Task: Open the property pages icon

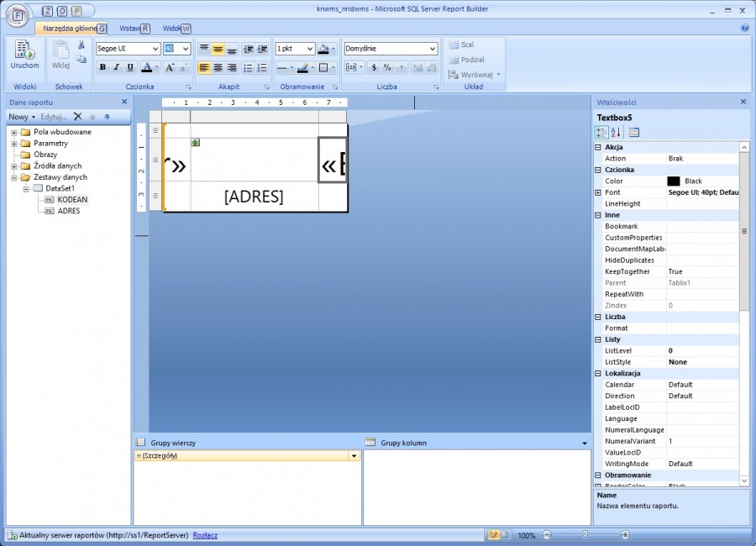Action: (x=634, y=132)
